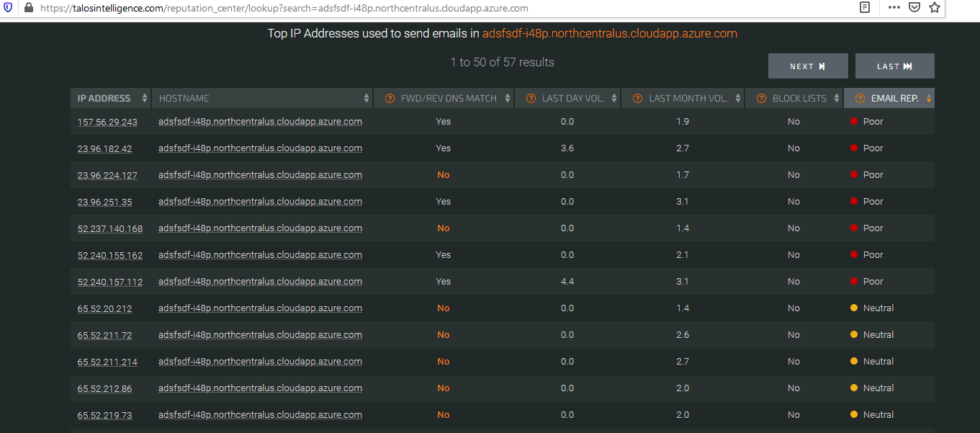Open IP address 52.237.140.168

[110, 229]
